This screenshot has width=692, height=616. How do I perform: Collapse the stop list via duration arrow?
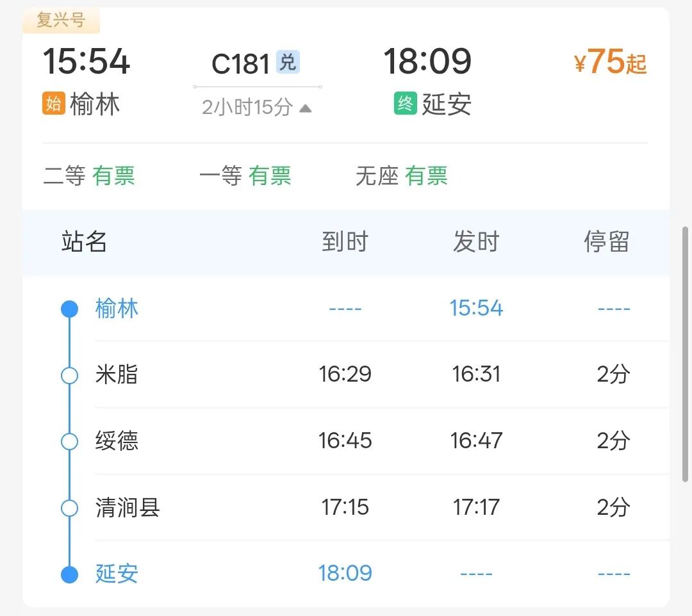tap(306, 108)
